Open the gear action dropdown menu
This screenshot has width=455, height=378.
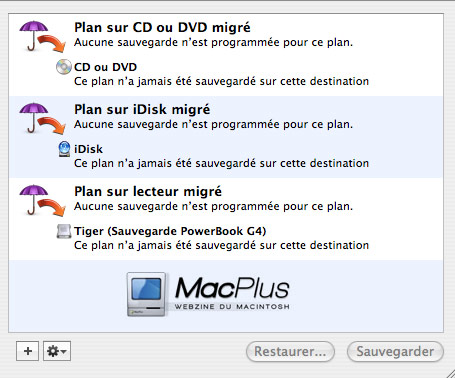point(57,351)
